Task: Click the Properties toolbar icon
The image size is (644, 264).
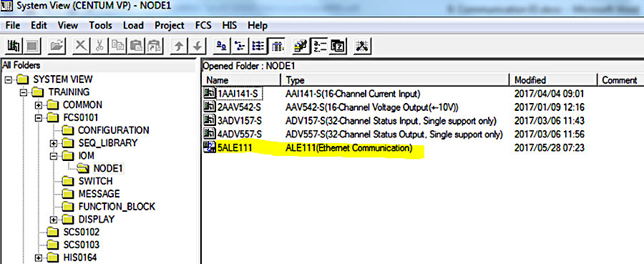Action: point(301,46)
